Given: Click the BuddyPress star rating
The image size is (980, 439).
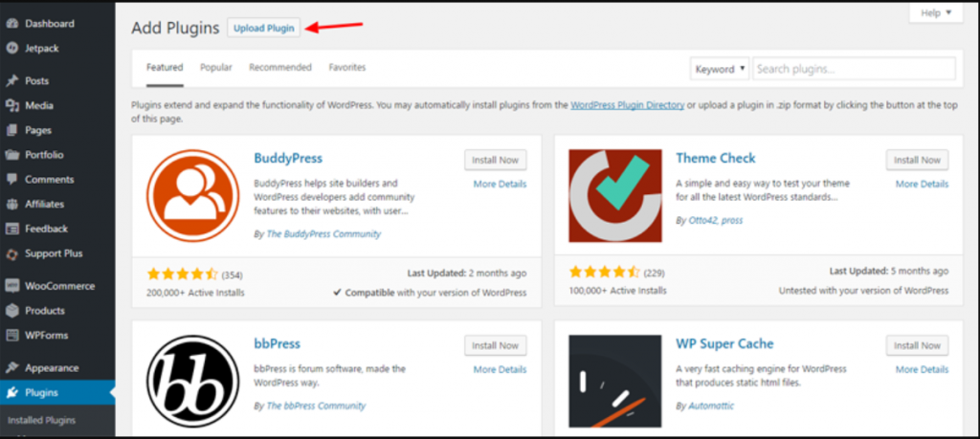Looking at the screenshot, I should [x=182, y=274].
